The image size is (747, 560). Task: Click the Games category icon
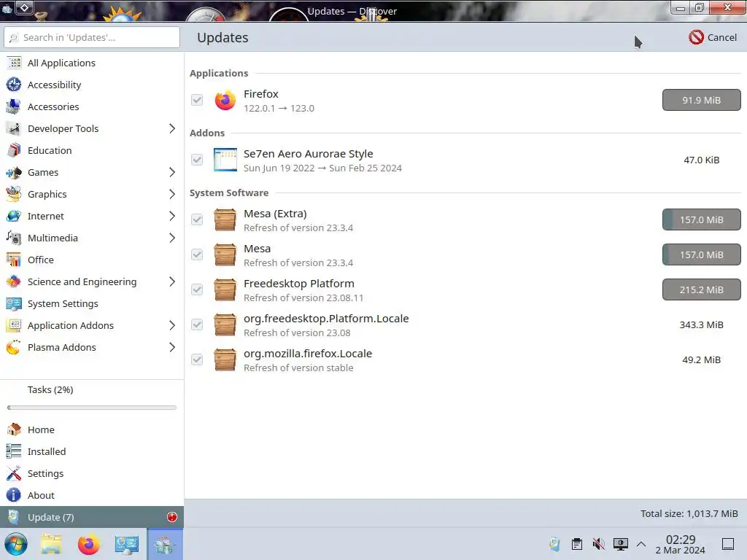coord(14,172)
